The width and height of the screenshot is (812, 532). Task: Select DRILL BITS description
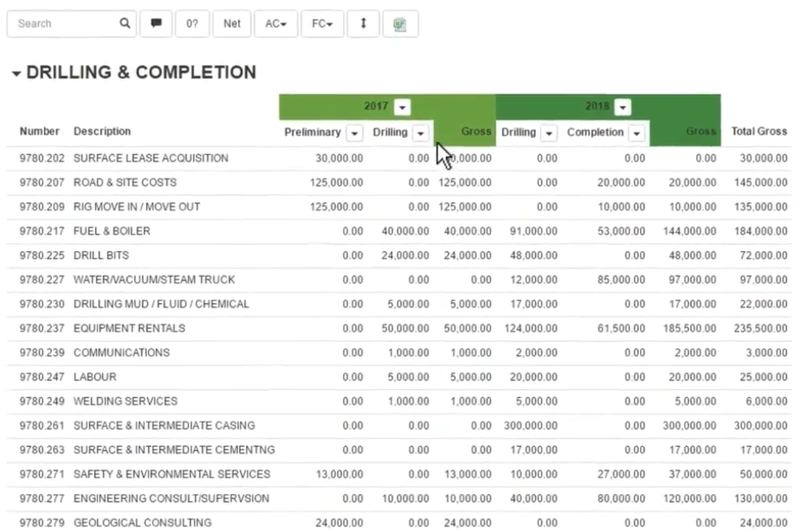[x=101, y=255]
